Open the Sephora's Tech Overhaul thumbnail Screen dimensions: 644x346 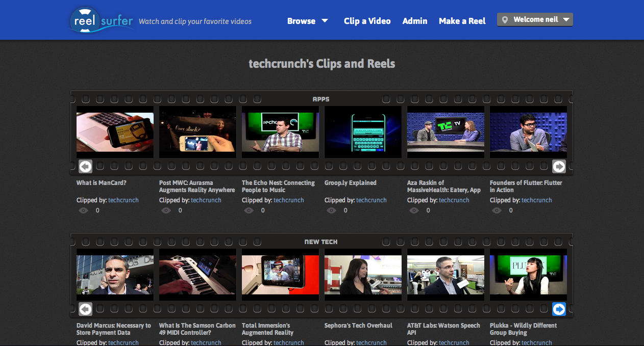pos(363,275)
